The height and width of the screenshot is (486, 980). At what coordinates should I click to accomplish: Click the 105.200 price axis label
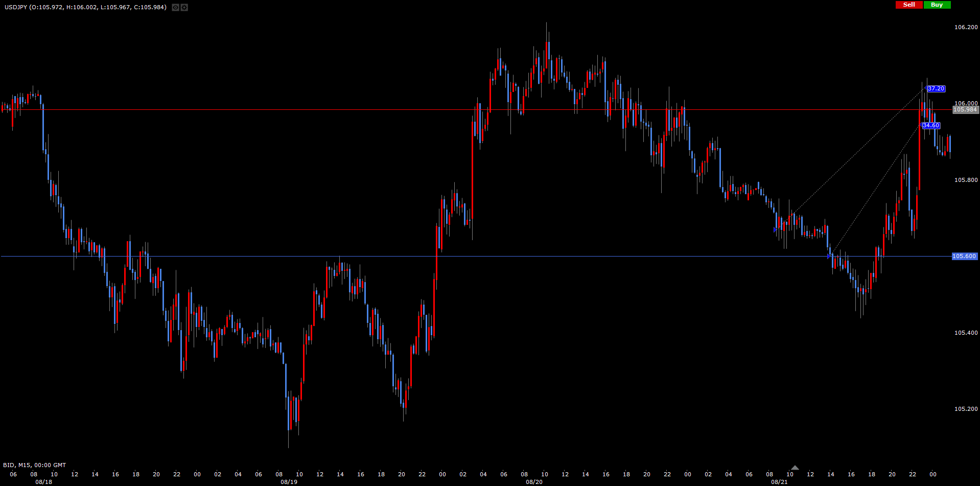(966, 409)
